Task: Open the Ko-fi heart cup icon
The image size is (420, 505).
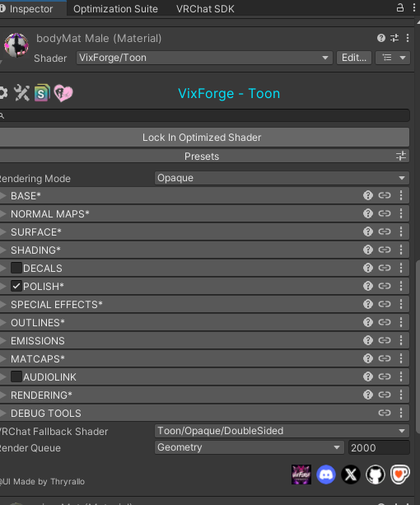Action: point(399,475)
